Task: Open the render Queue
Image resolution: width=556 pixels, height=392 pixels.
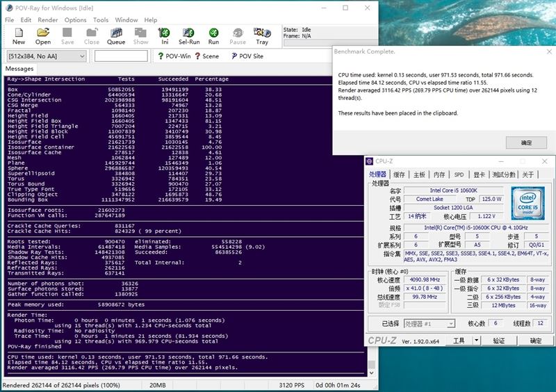Action: click(x=116, y=36)
